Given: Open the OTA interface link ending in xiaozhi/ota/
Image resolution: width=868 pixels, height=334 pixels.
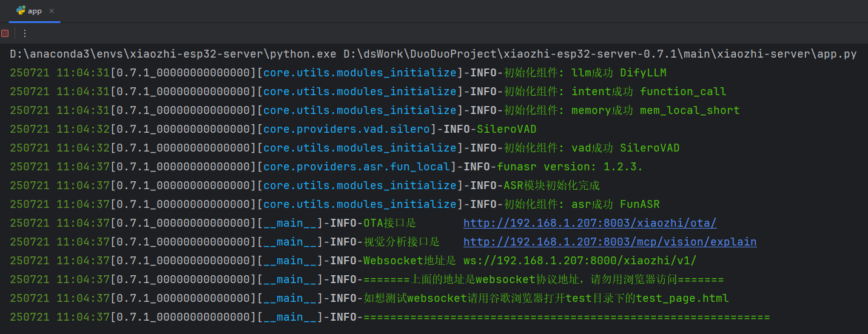Looking at the screenshot, I should point(590,223).
